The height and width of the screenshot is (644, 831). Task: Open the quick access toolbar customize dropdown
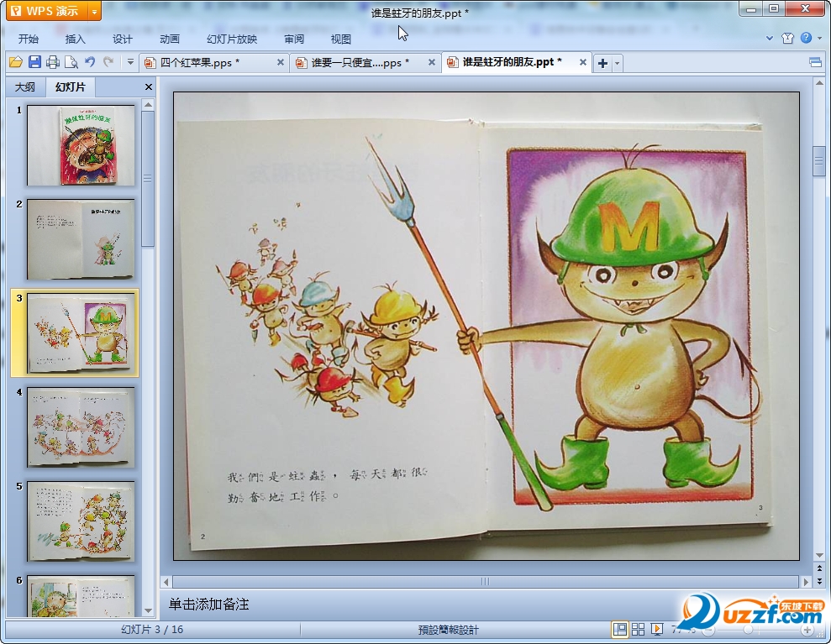tap(130, 62)
